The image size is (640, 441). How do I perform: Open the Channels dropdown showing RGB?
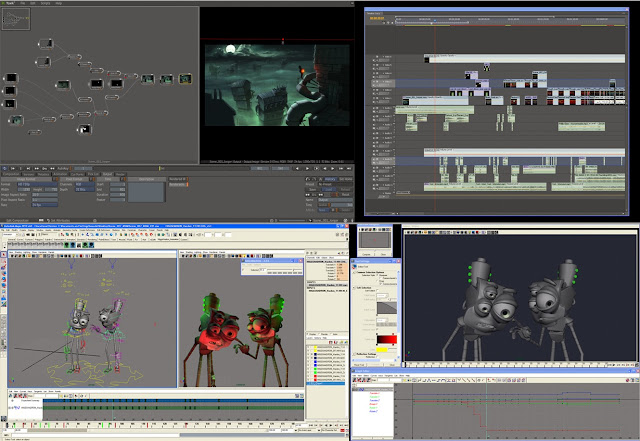point(85,184)
